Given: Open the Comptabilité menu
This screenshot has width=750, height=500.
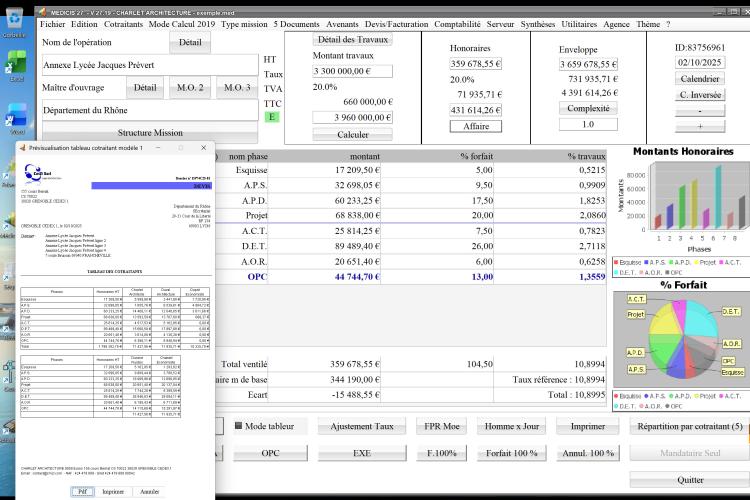Looking at the screenshot, I should pyautogui.click(x=457, y=24).
